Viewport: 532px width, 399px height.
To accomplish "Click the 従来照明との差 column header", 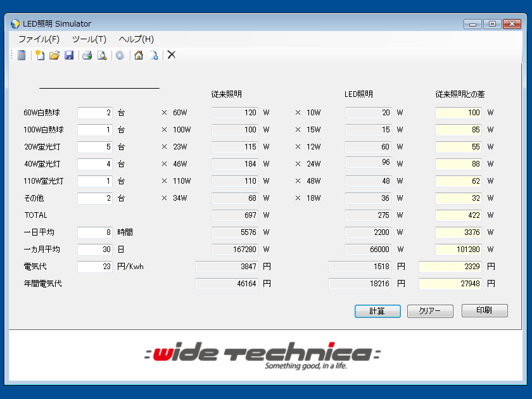I will (460, 94).
